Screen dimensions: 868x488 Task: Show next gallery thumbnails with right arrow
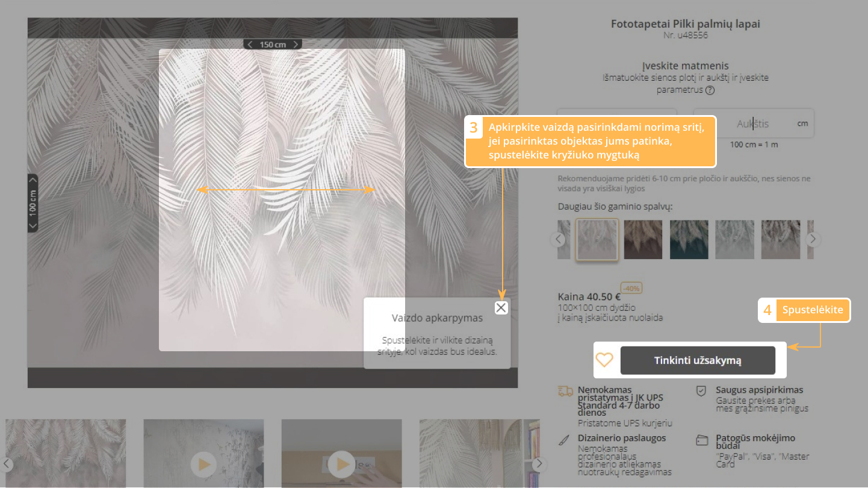coord(539,464)
